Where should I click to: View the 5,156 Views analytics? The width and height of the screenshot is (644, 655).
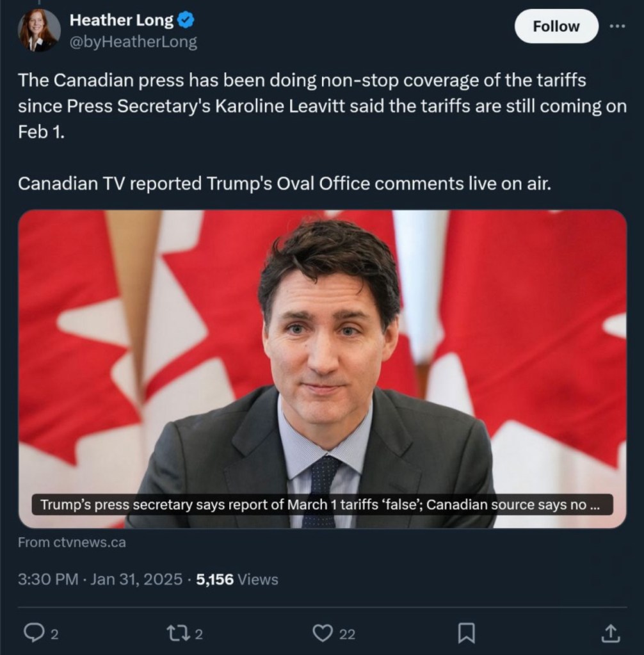click(x=237, y=579)
